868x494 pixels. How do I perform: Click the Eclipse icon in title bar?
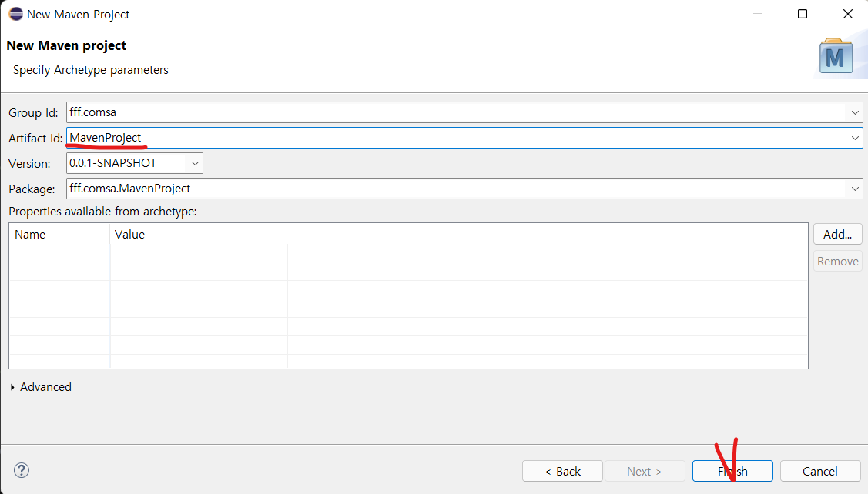coord(15,14)
